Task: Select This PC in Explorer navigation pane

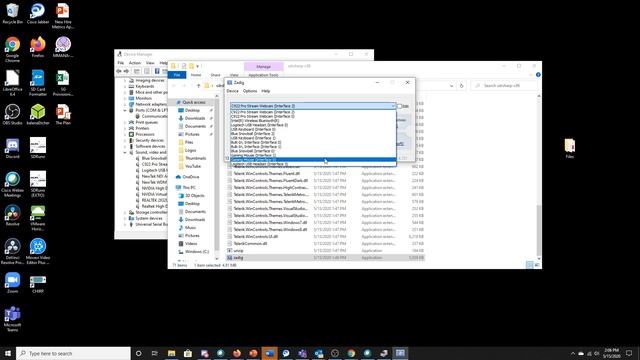Action: click(189, 187)
